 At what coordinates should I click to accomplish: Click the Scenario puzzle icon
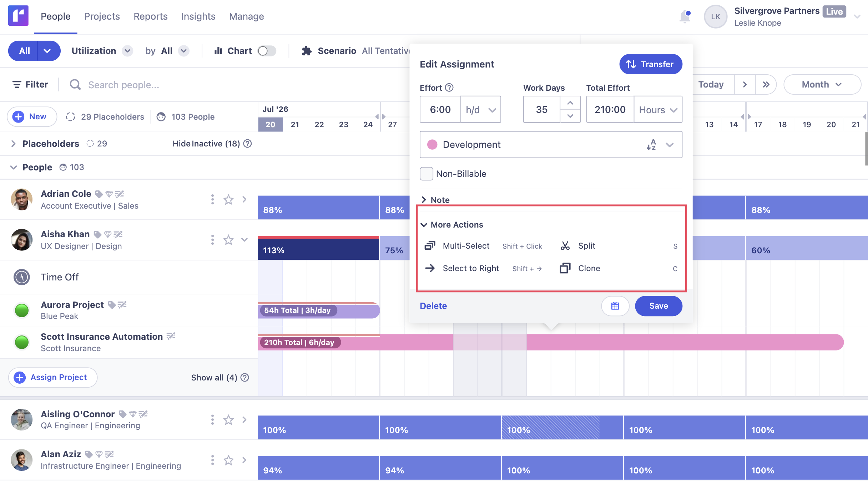click(x=307, y=51)
